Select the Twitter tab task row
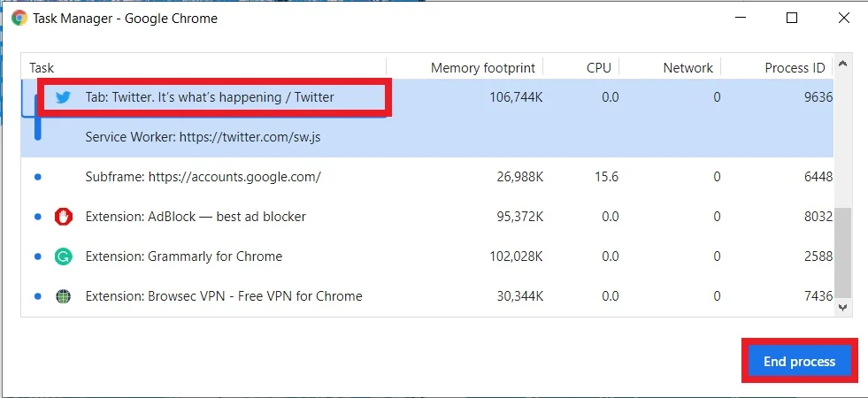Screen dimensions: 868x398 427,97
